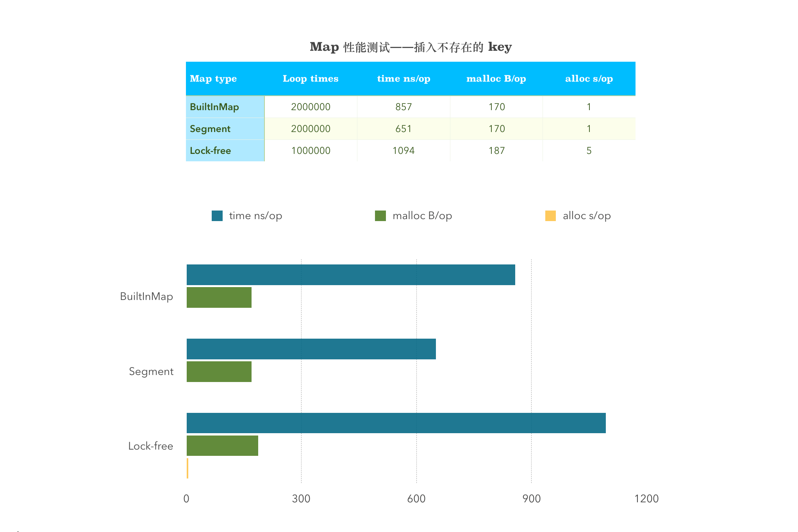Click the alloc s/op legend swatch

pyautogui.click(x=550, y=216)
